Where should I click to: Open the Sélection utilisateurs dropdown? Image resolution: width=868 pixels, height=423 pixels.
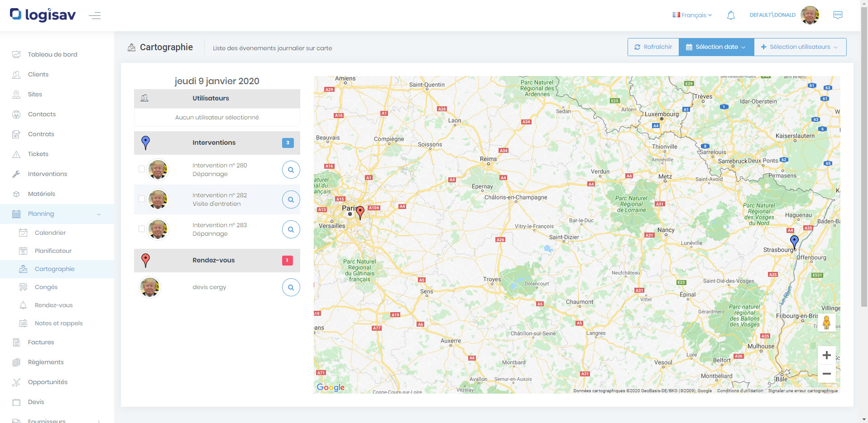pyautogui.click(x=800, y=47)
